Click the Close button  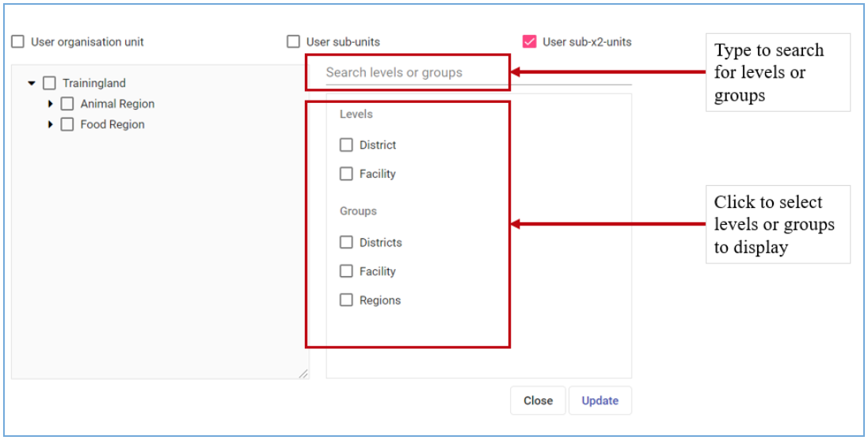coord(538,400)
